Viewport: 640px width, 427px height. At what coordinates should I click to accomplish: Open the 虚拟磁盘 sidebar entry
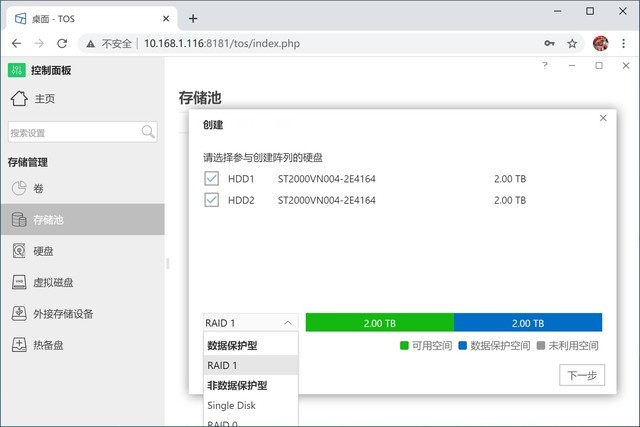[82, 282]
